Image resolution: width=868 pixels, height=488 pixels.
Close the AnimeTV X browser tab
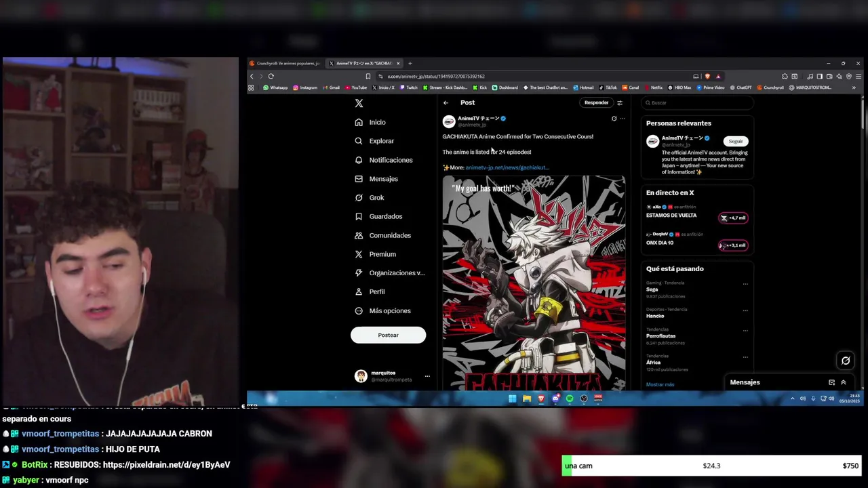pyautogui.click(x=398, y=63)
